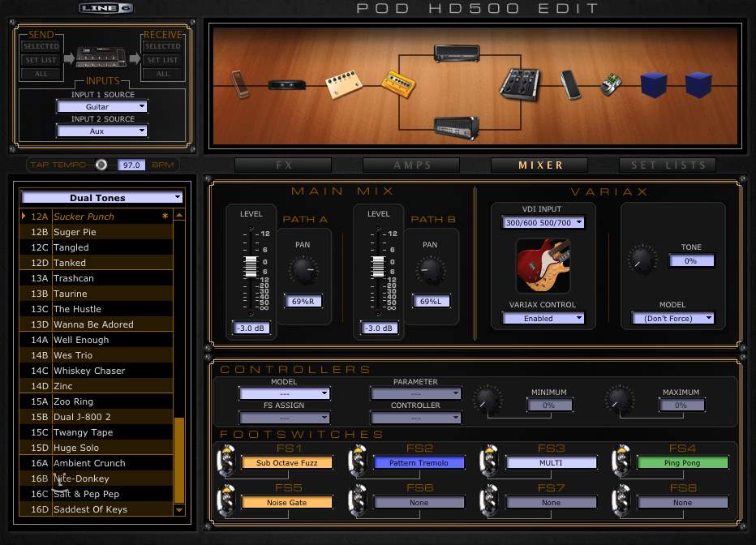Select preset 13D Wanna Be Adored
This screenshot has height=545, width=756.
point(96,324)
